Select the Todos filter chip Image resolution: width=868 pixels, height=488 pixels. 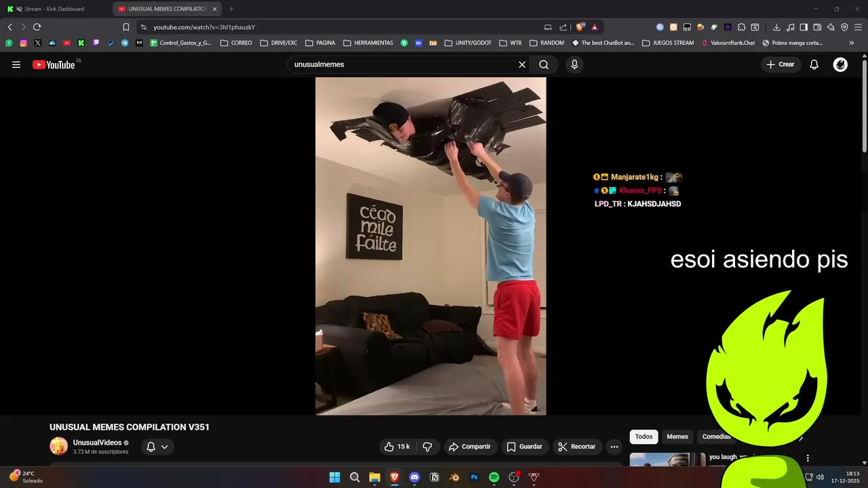[644, 436]
